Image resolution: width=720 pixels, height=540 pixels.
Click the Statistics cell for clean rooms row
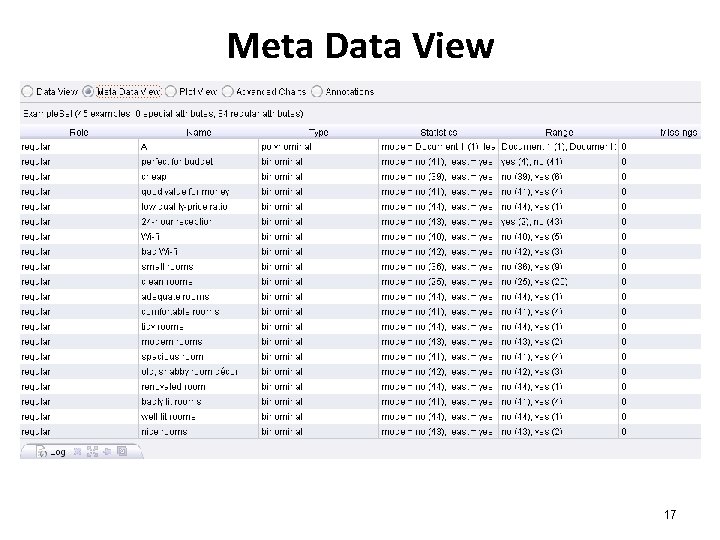438,282
